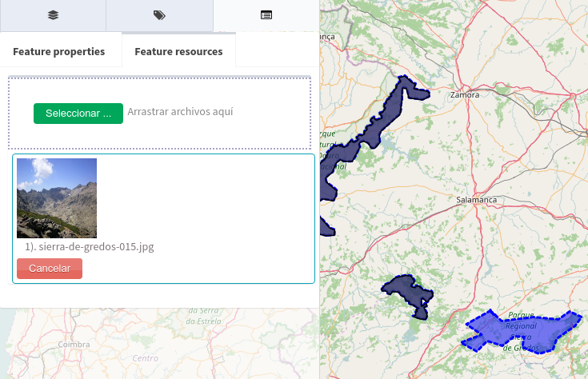Select the dark polygon fragment at panel edge
This screenshot has height=379, width=588.
click(x=326, y=224)
